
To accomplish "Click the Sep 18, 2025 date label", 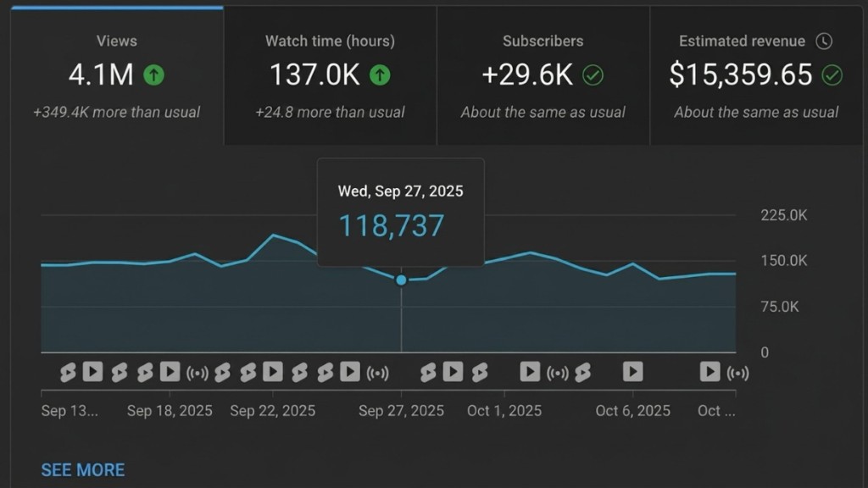I will (170, 411).
